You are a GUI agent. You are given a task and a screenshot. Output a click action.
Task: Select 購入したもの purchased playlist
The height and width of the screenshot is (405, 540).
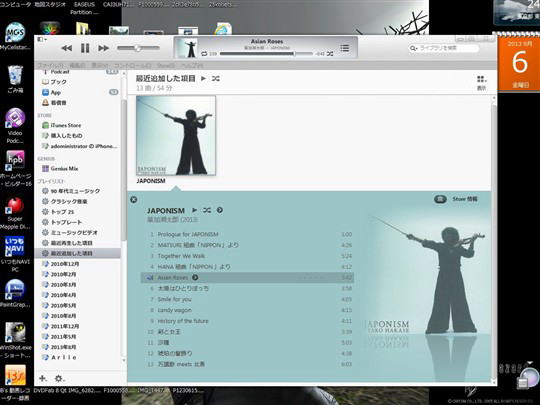point(66,136)
